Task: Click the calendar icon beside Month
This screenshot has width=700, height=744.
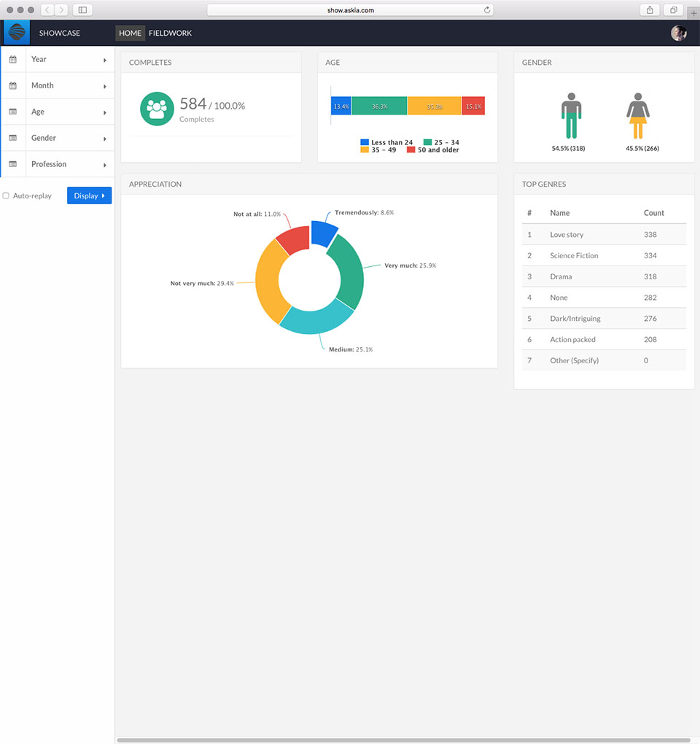Action: coord(13,85)
